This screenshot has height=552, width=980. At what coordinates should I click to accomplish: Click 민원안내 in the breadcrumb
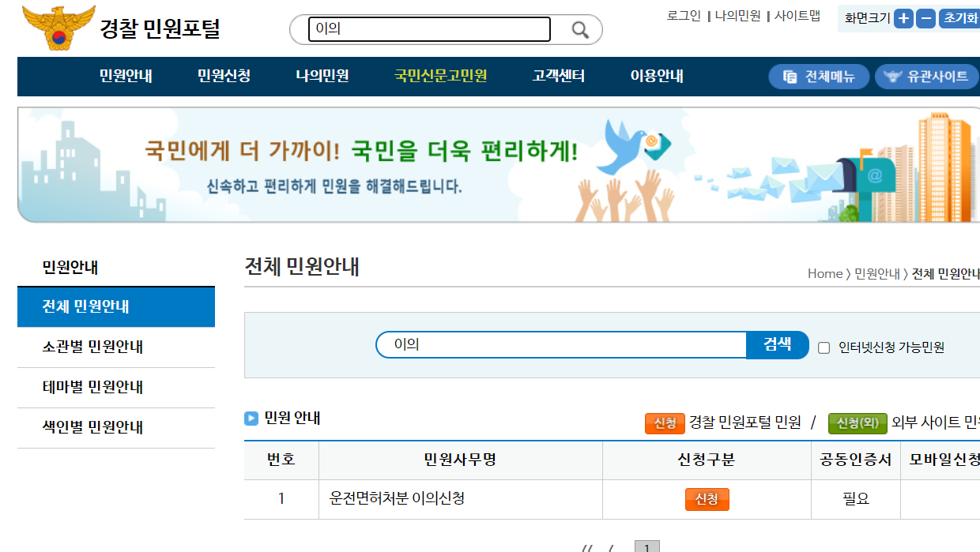pos(877,274)
